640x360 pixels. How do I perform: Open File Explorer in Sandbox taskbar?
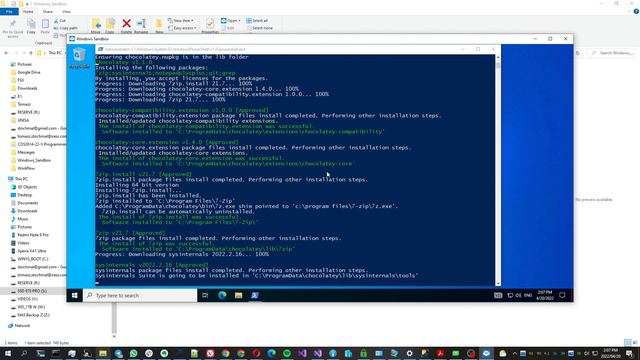[238, 295]
